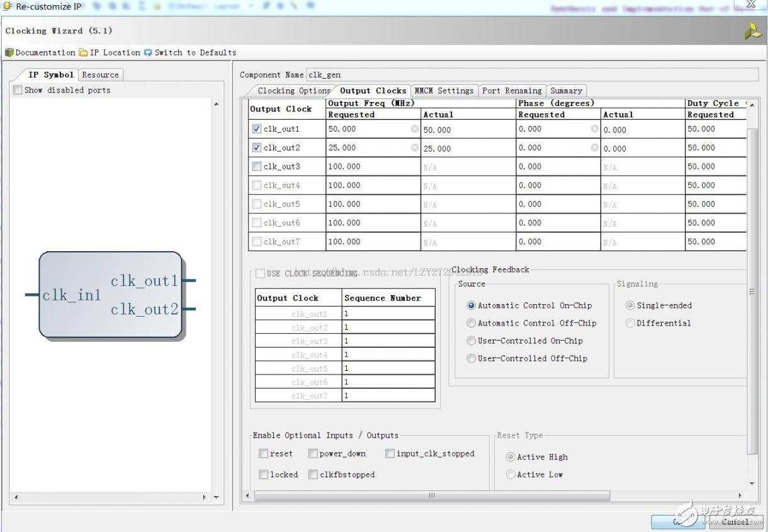Open the Port Renaming tab
Screen dimensions: 768x532
point(512,91)
